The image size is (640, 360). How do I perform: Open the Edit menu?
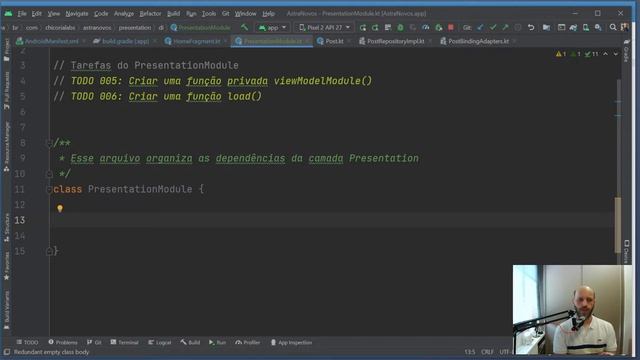click(x=36, y=13)
